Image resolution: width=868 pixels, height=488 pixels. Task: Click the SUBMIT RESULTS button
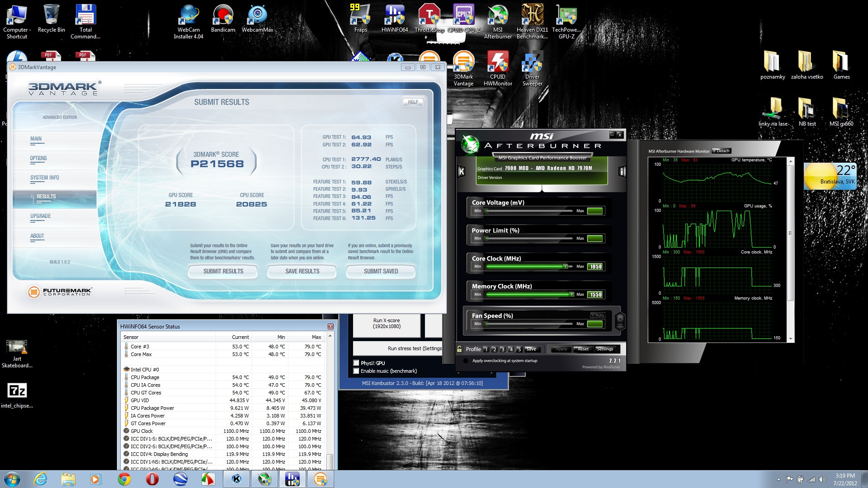point(223,272)
